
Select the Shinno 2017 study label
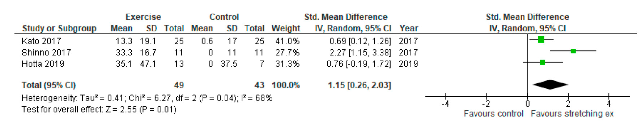click(x=46, y=52)
